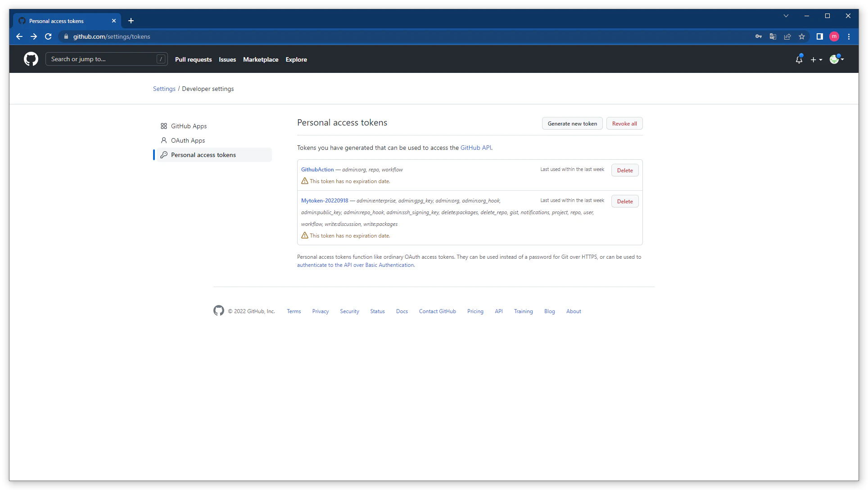Screen dimensions: 868x490
Task: Click the browser back arrow
Action: [x=19, y=36]
